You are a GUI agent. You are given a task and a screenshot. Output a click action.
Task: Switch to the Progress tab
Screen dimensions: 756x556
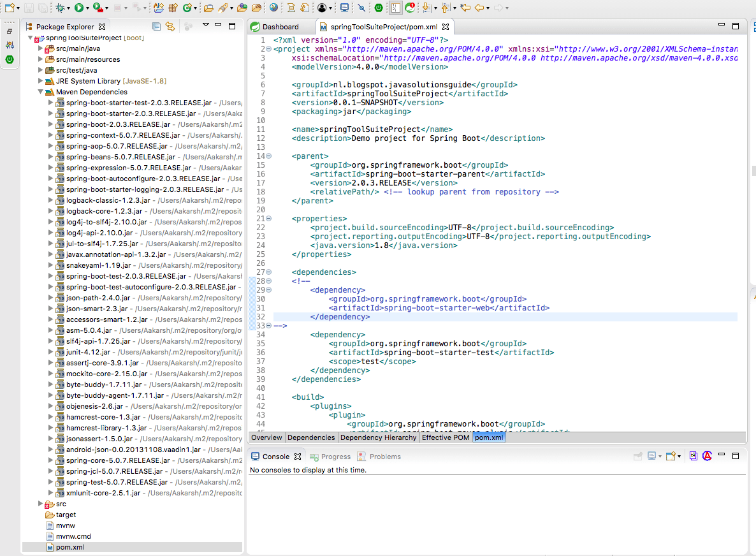click(x=330, y=457)
